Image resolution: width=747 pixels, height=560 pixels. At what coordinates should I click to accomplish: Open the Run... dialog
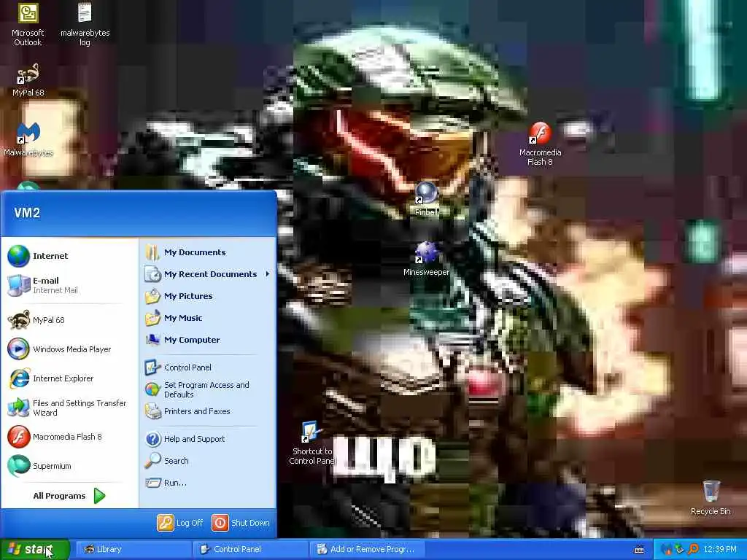(x=208, y=483)
